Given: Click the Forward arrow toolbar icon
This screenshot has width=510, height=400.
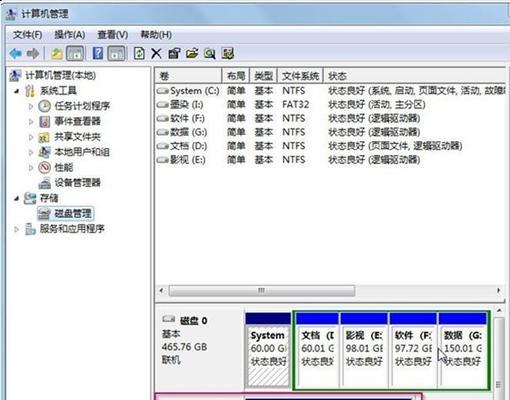Looking at the screenshot, I should pyautogui.click(x=33, y=53).
